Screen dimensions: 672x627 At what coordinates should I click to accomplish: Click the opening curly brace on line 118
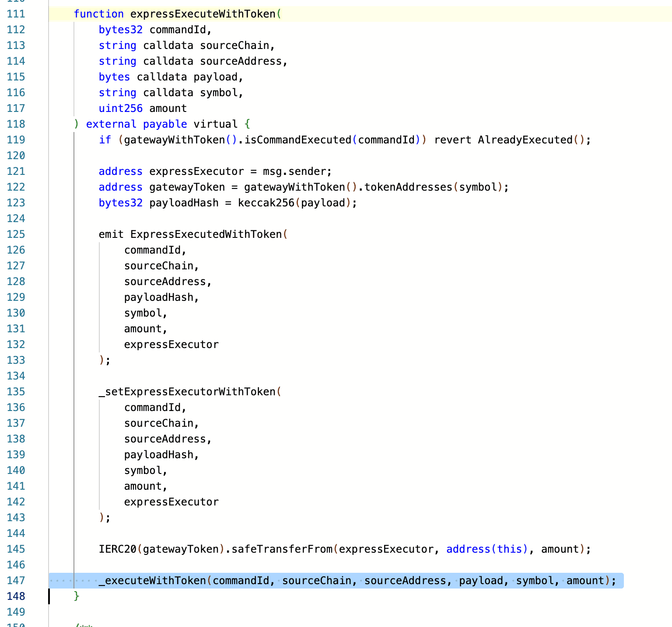pos(248,124)
